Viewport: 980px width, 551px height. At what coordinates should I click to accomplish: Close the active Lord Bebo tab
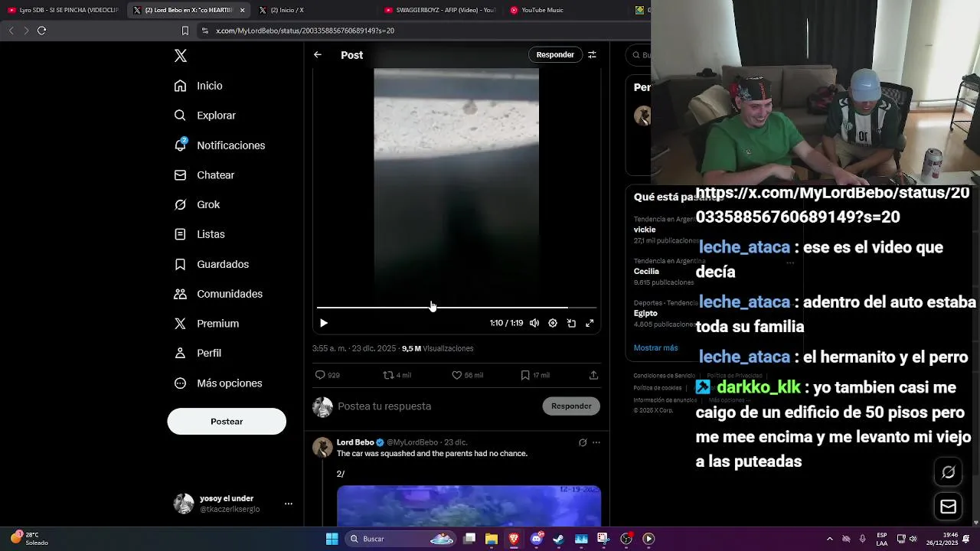242,10
